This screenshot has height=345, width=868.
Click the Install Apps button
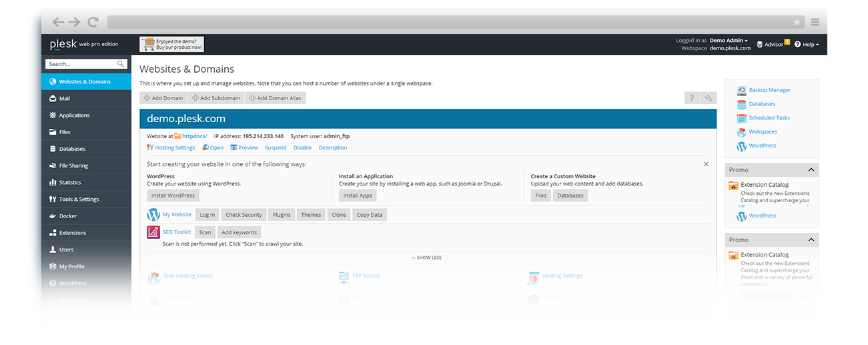pos(358,196)
